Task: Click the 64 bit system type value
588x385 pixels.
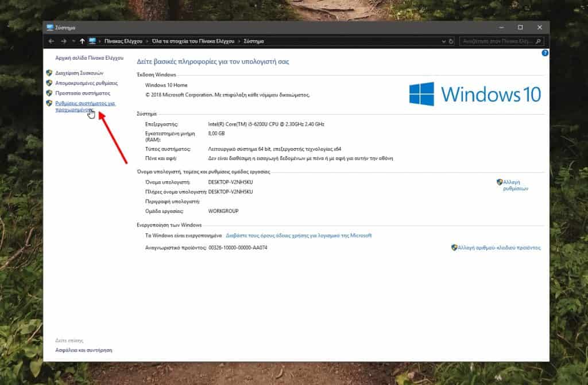Action: point(274,149)
